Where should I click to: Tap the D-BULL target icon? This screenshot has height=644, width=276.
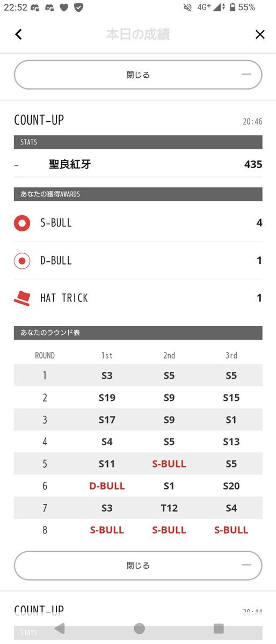pos(22,261)
